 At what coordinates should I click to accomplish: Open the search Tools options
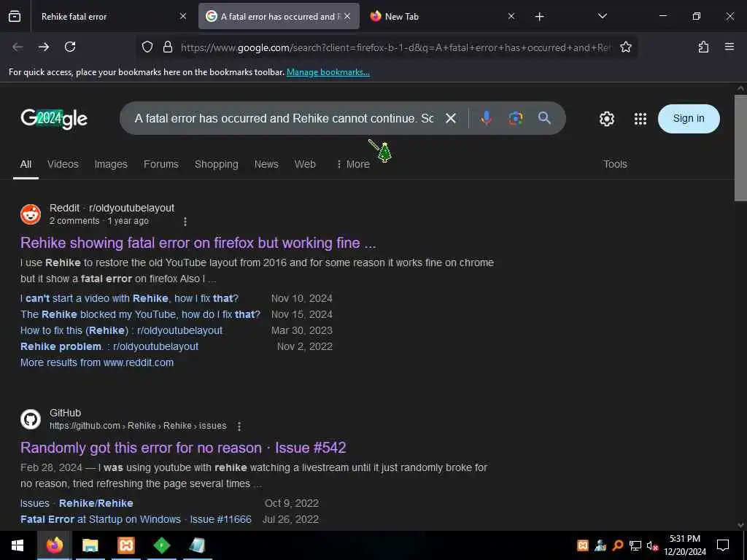pos(615,164)
